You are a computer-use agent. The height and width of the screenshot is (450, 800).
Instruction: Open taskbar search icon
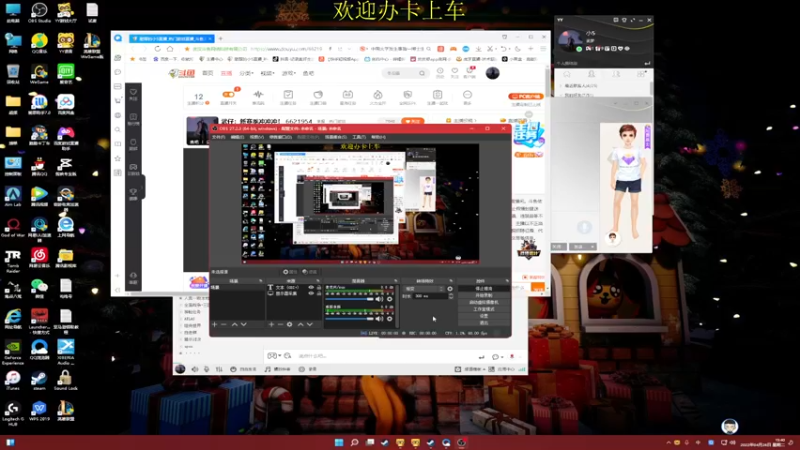pyautogui.click(x=354, y=442)
